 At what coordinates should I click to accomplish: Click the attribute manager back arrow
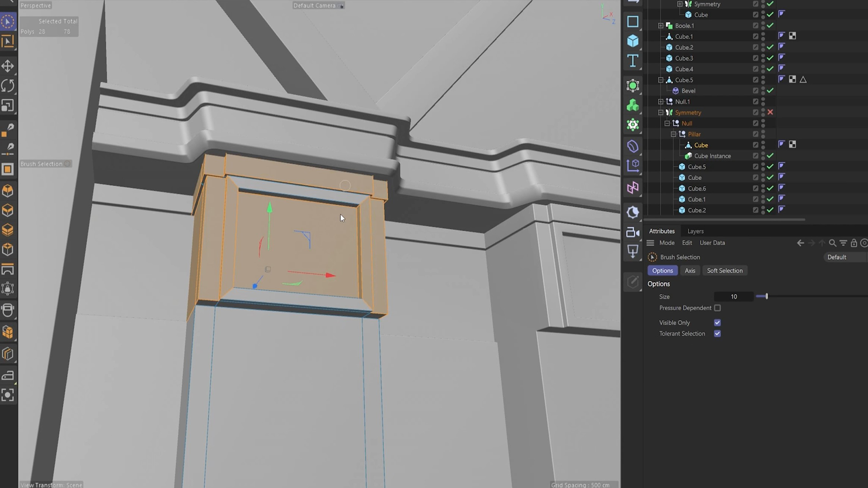click(800, 243)
